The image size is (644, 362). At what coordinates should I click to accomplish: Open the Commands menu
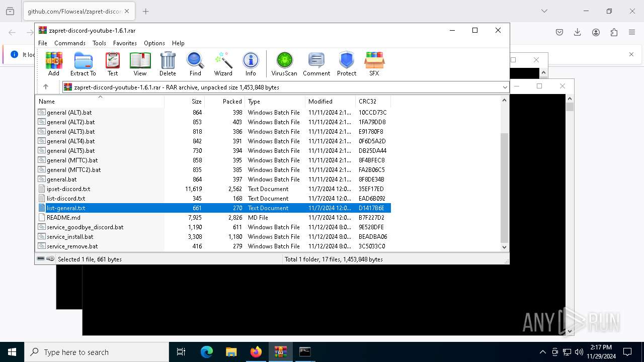(70, 43)
